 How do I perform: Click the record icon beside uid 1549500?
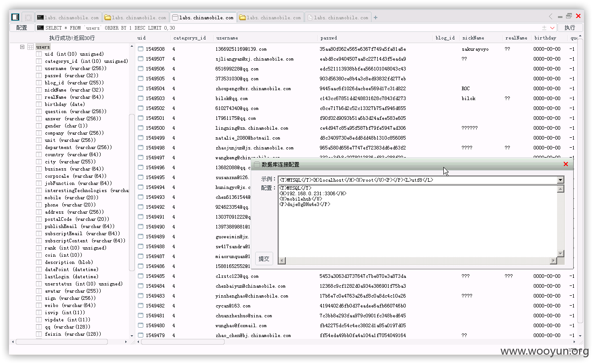pos(141,128)
